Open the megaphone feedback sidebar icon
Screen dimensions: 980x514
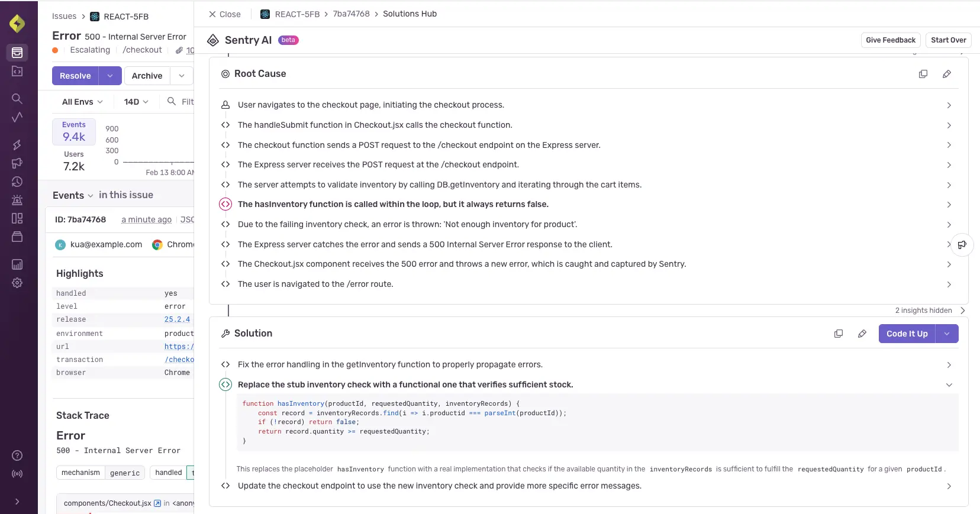[x=17, y=163]
